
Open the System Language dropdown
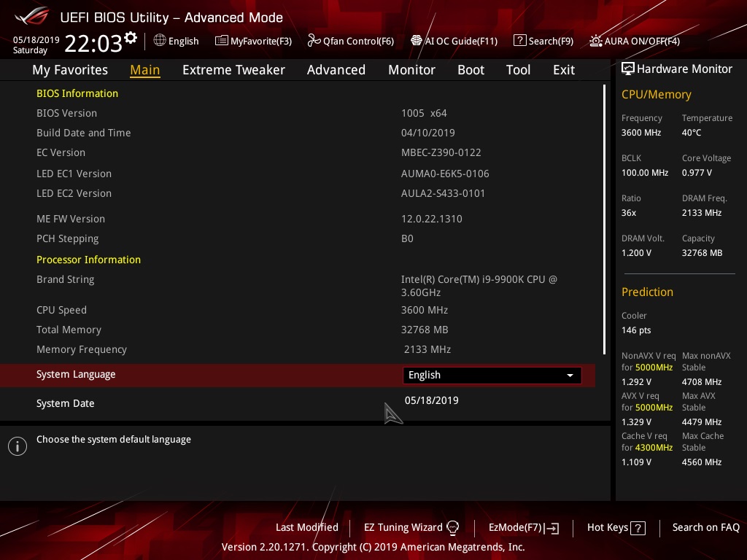[492, 376]
